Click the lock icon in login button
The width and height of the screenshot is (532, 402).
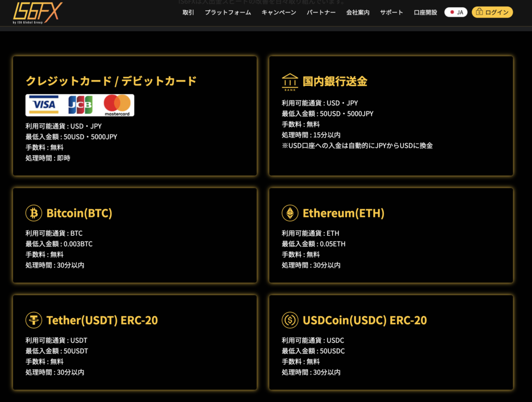pos(479,12)
